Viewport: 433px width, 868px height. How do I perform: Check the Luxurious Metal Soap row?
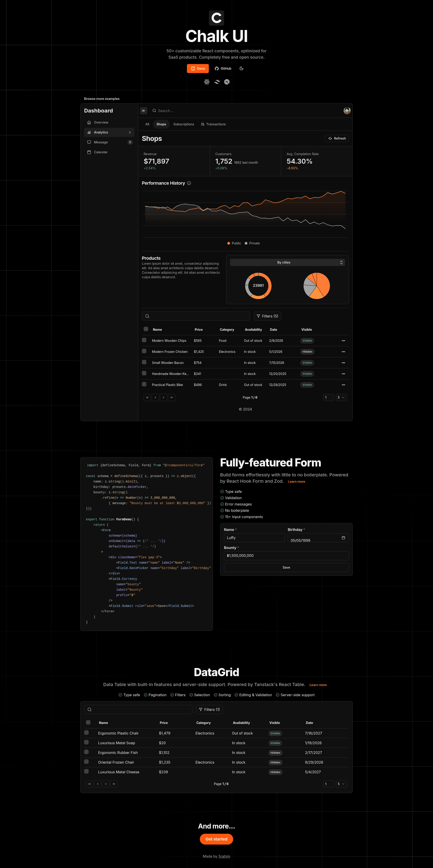(x=87, y=742)
